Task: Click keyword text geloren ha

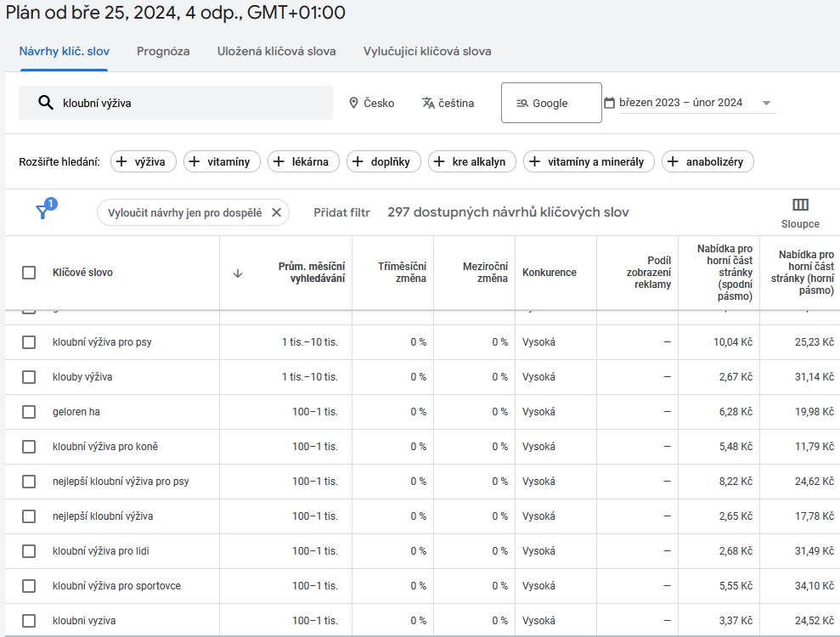Action: (76, 412)
